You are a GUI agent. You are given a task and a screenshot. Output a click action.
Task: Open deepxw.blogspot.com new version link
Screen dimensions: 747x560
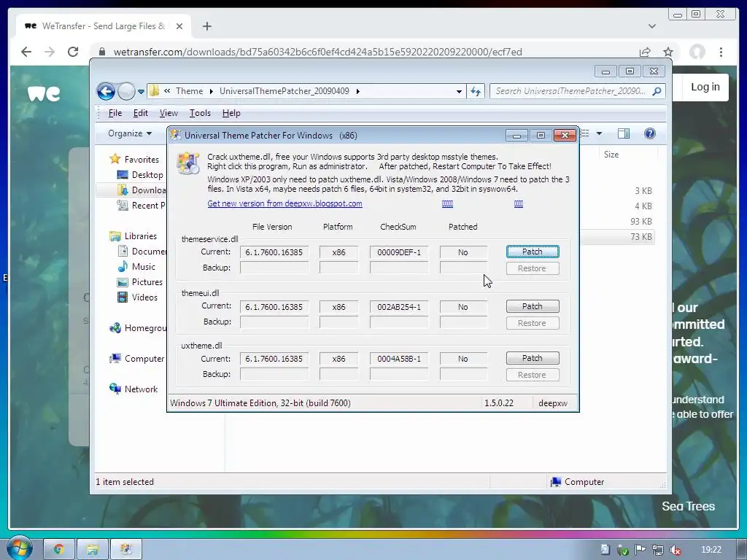(285, 203)
